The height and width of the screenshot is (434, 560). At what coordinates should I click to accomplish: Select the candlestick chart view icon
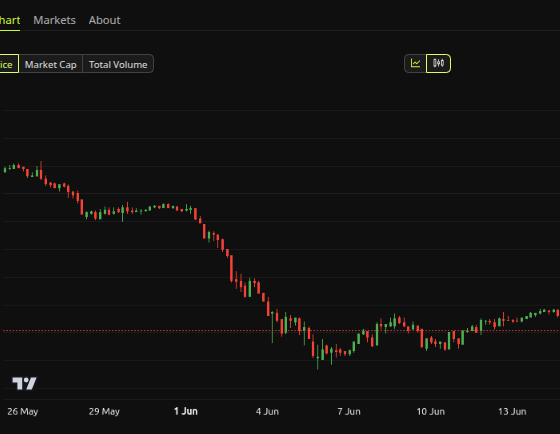point(438,64)
